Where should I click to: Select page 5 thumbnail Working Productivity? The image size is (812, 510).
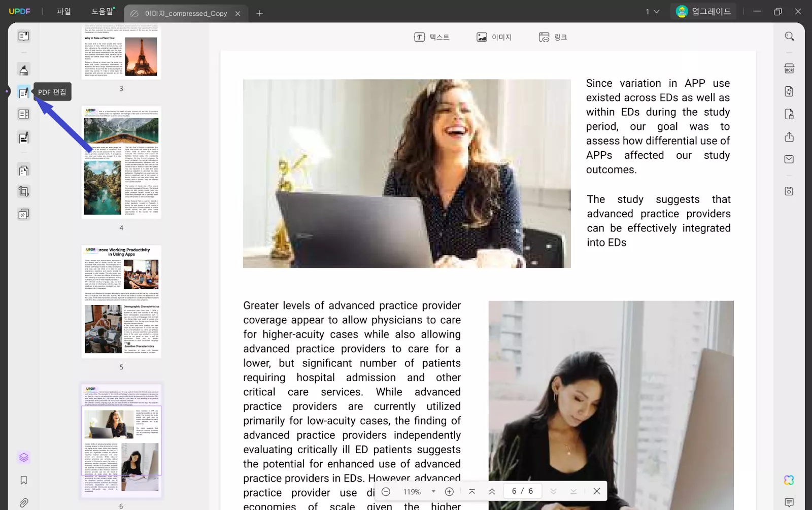(121, 302)
